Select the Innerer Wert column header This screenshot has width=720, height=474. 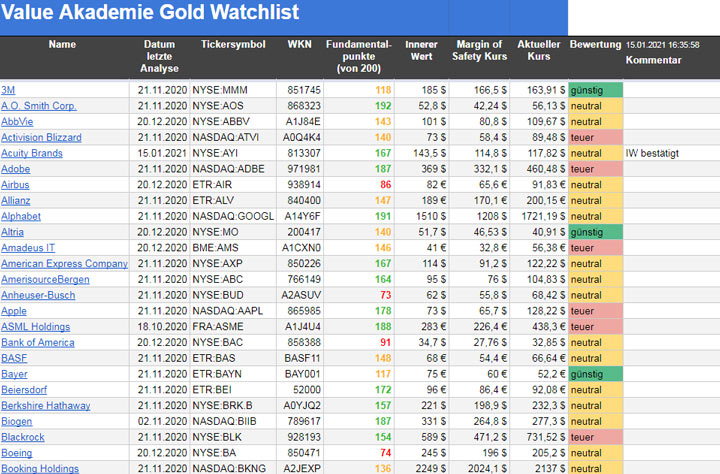[x=421, y=51]
